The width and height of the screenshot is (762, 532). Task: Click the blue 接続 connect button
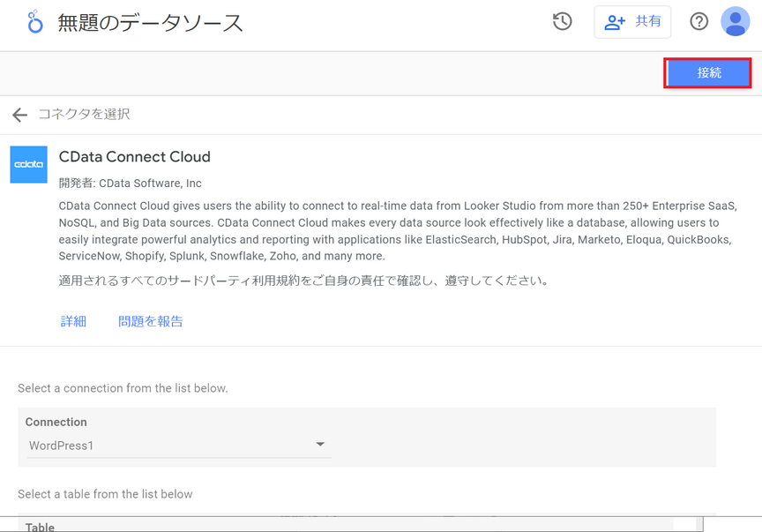coord(707,73)
